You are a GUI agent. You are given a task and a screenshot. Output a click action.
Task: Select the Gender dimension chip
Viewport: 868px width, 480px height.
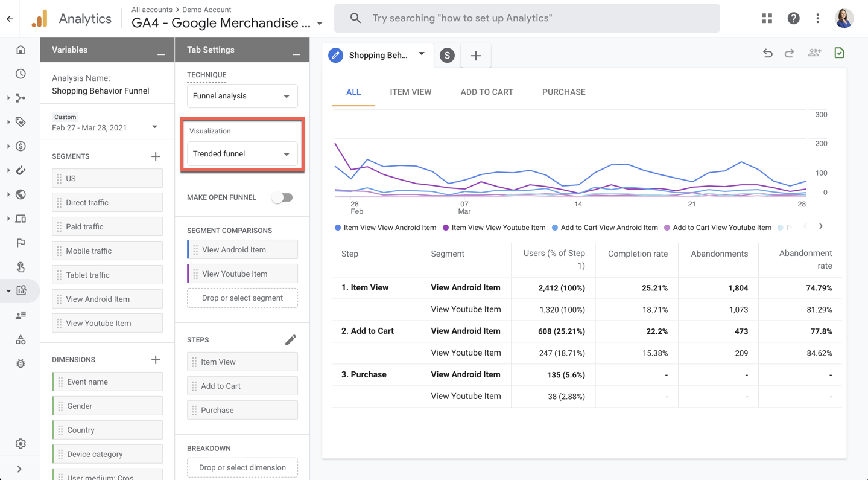click(107, 406)
